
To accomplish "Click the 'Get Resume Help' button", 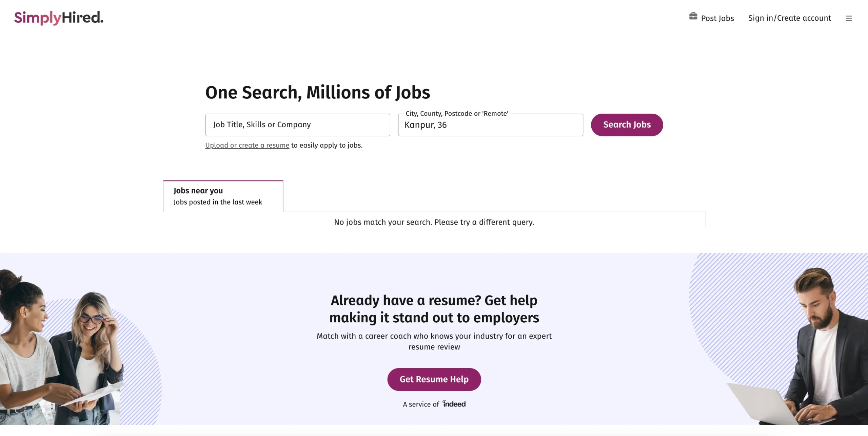I will point(434,379).
